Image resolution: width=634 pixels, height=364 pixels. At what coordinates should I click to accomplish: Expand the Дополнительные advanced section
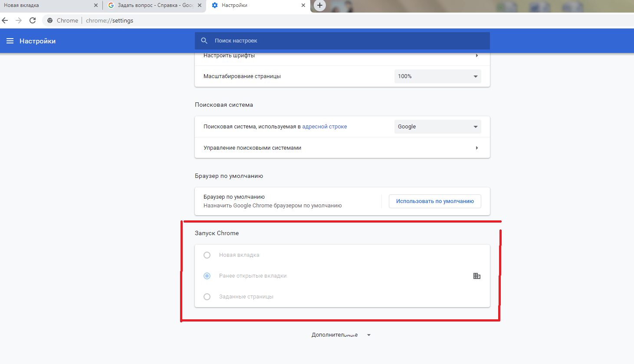tap(341, 335)
